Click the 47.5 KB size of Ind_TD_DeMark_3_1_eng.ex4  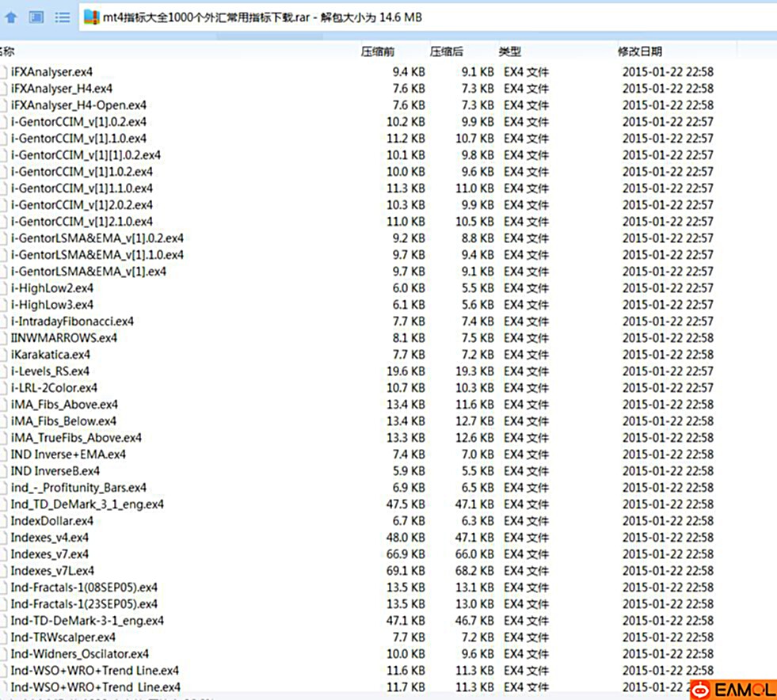click(x=406, y=504)
